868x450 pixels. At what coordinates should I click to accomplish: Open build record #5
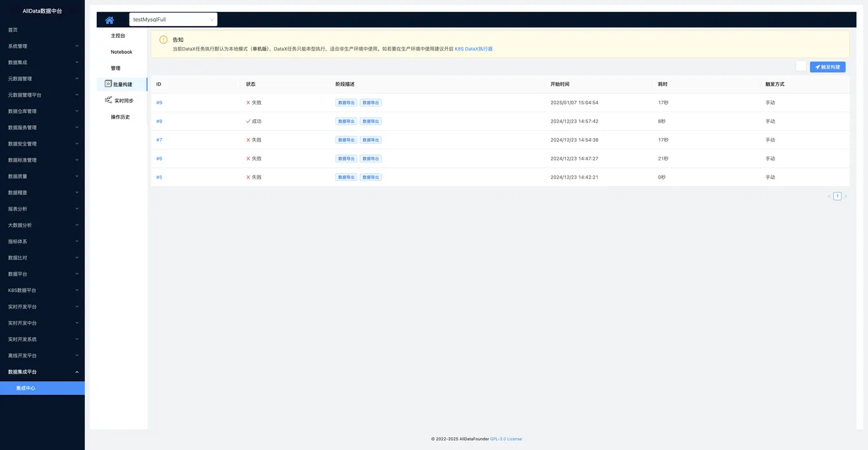coord(159,177)
